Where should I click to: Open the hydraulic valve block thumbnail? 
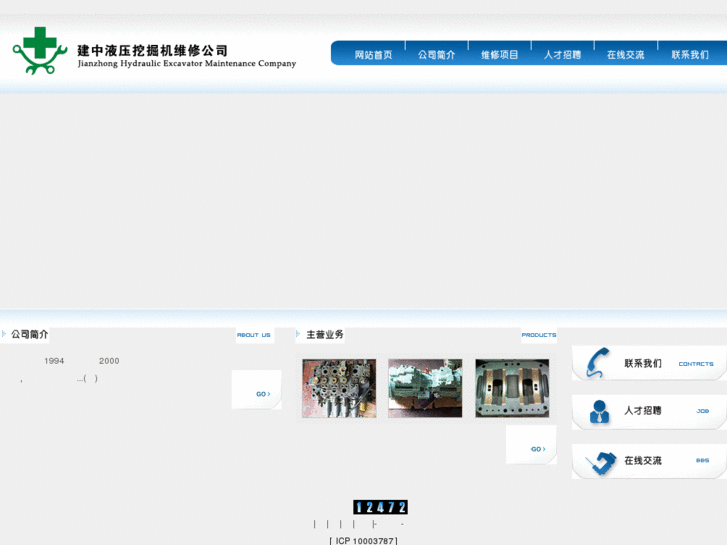pos(339,388)
